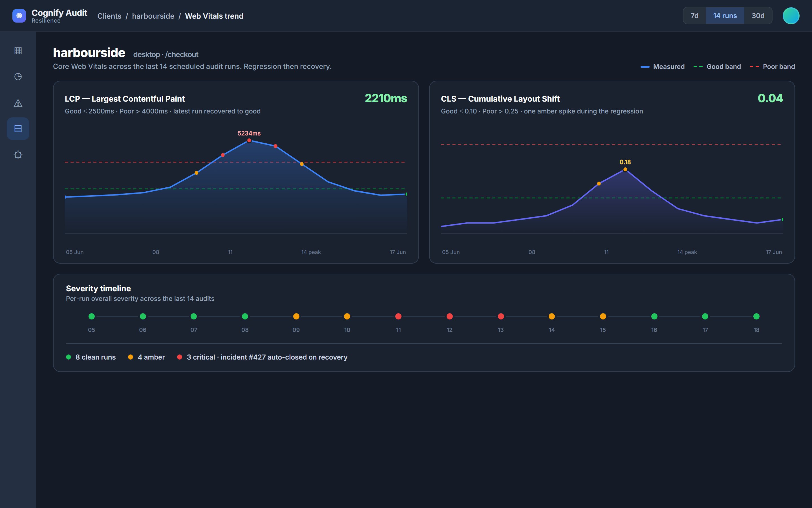Click the Good band legend entry
812x508 pixels.
(x=717, y=67)
